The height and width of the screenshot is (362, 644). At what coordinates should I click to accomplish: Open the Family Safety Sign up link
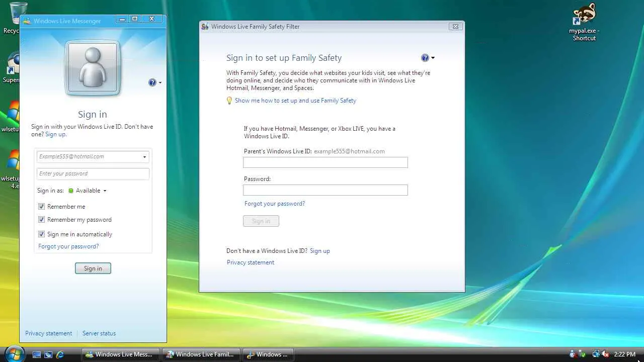pos(320,251)
